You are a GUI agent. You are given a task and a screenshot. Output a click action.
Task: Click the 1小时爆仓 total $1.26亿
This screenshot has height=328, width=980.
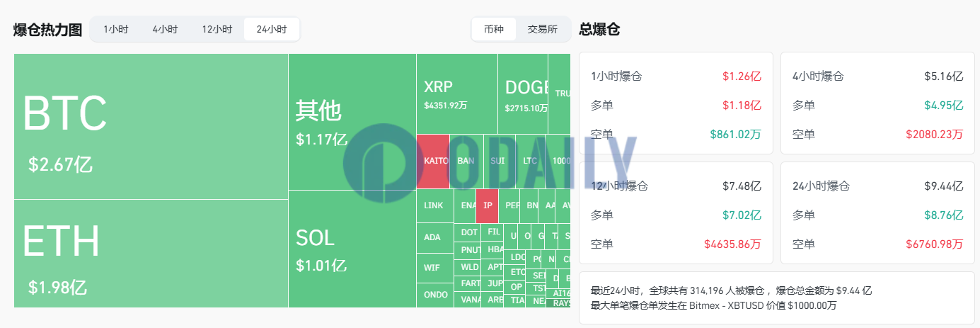(x=742, y=77)
